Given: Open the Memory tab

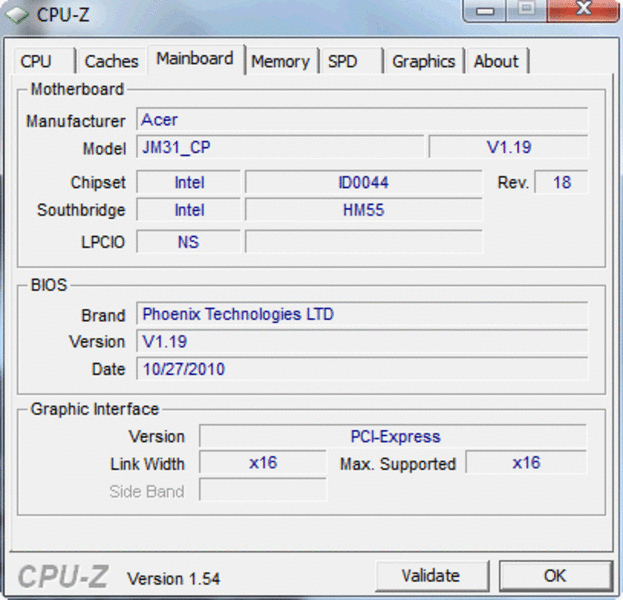Looking at the screenshot, I should [281, 61].
